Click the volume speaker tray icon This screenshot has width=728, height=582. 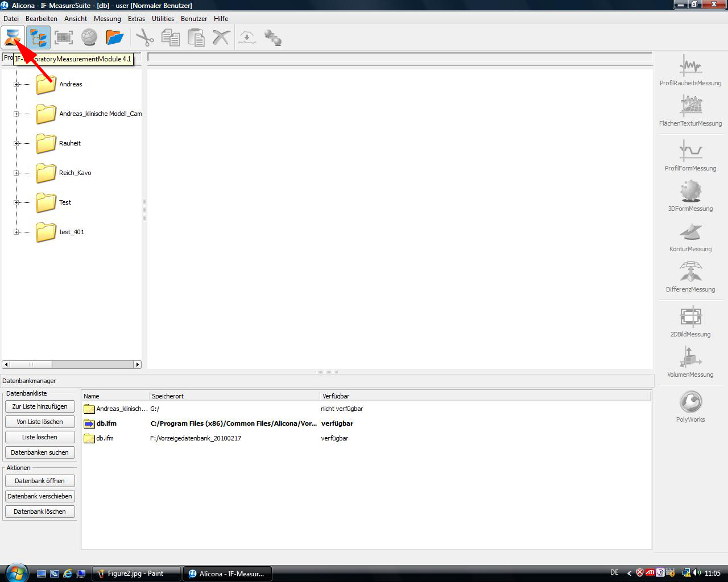(697, 573)
